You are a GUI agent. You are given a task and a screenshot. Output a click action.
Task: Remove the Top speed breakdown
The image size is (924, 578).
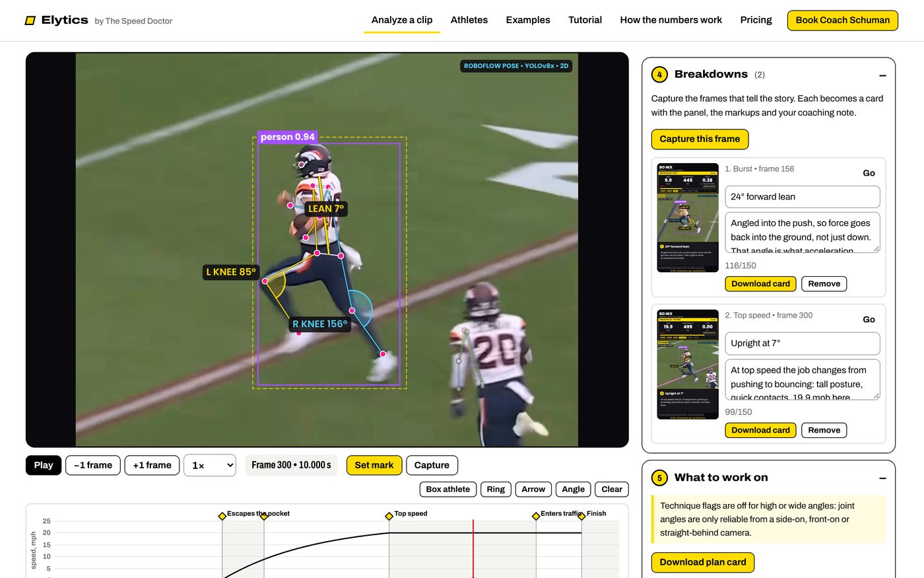pyautogui.click(x=824, y=431)
